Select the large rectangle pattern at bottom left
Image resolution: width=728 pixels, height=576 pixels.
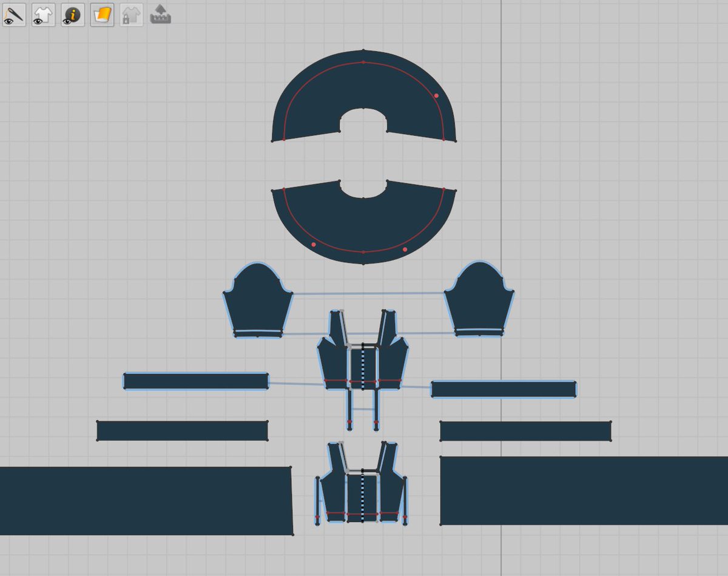click(x=146, y=501)
